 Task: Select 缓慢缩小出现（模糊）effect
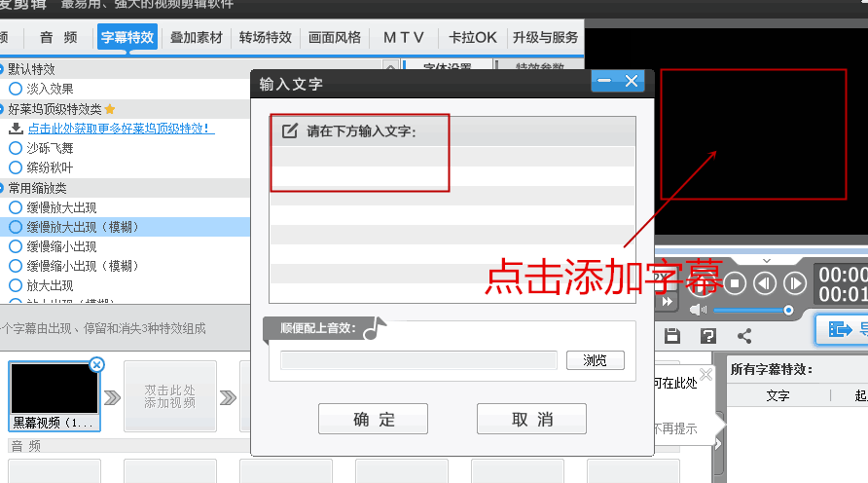16,266
